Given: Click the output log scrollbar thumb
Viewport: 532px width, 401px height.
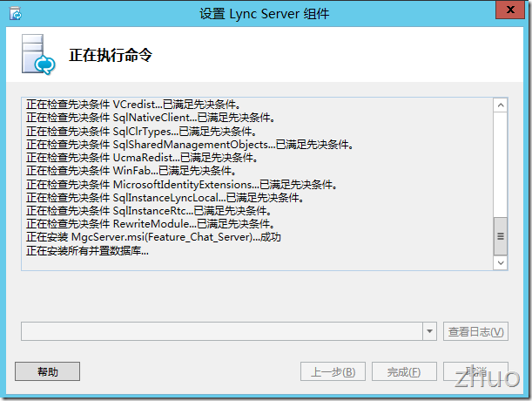Looking at the screenshot, I should (x=501, y=236).
